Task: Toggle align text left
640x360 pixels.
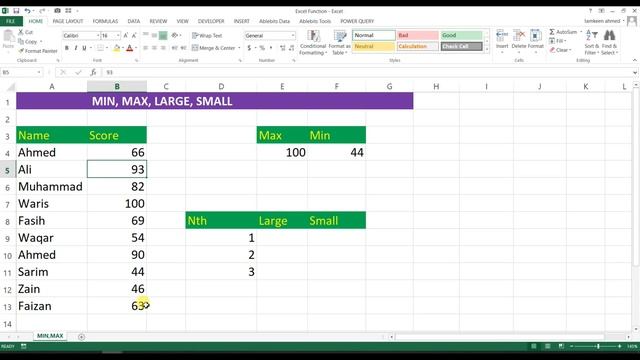Action: pyautogui.click(x=146, y=48)
